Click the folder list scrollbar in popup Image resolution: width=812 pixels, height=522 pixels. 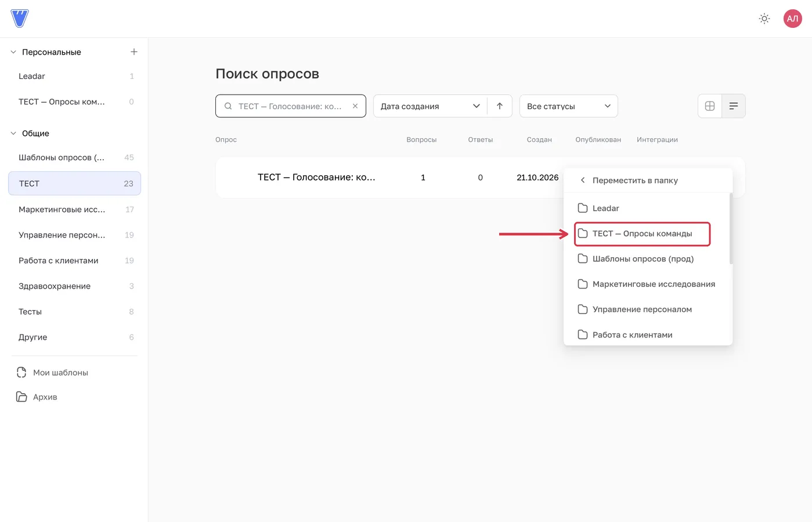click(x=731, y=229)
